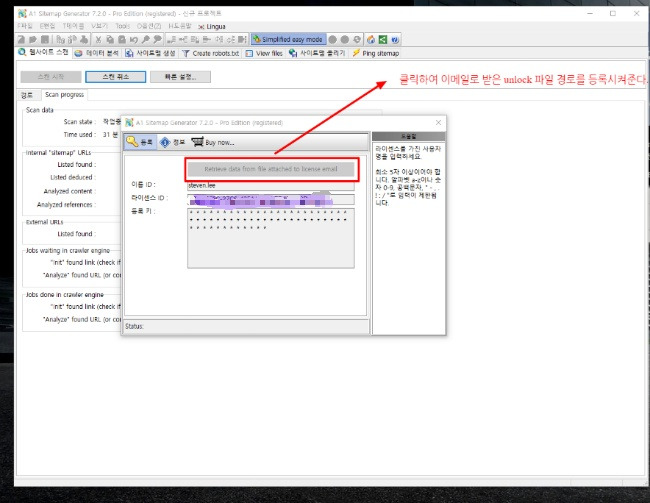Image resolution: width=650 pixels, height=503 pixels.
Task: Close the registration dialog
Action: pyautogui.click(x=438, y=122)
